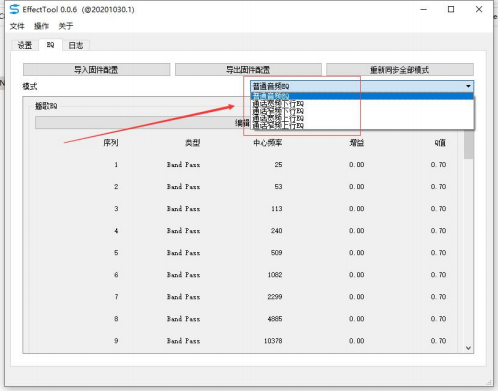
Task: Switch to the 日志 tab
Action: 76,45
